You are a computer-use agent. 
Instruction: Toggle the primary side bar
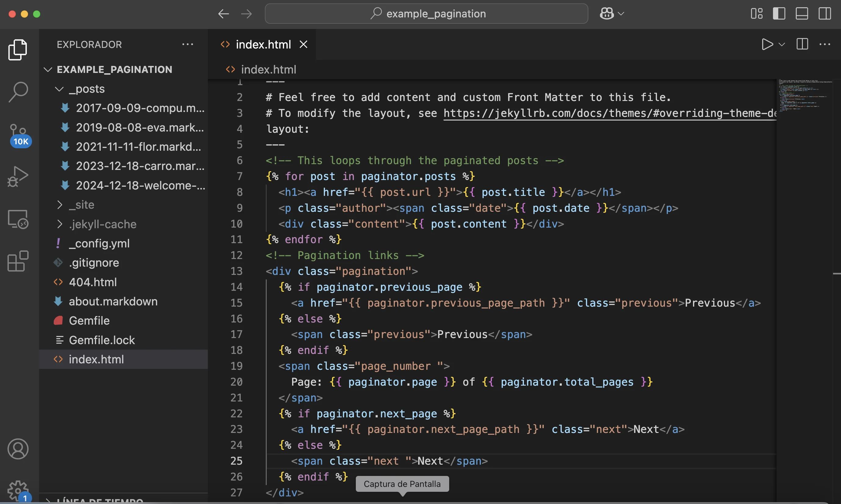pyautogui.click(x=779, y=14)
